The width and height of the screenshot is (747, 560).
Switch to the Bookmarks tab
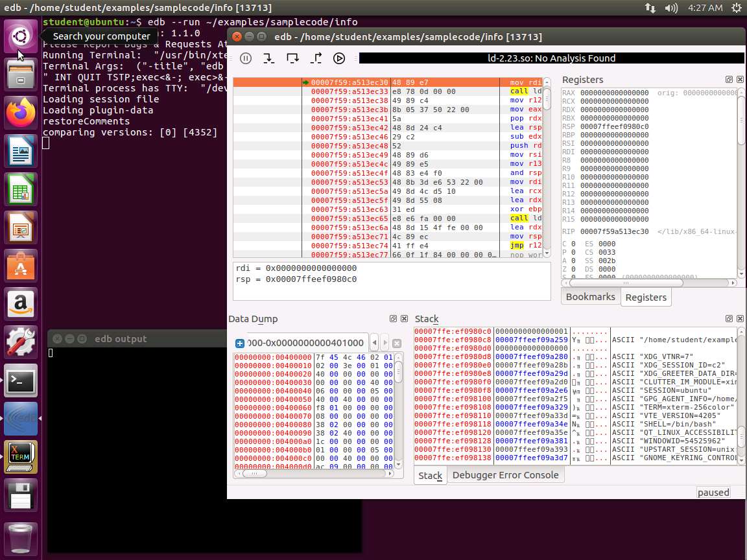pyautogui.click(x=590, y=297)
